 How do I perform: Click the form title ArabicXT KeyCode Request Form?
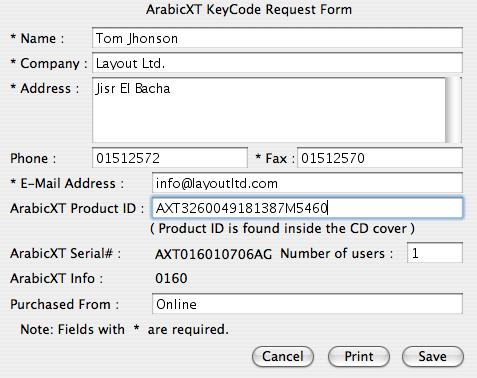tap(249, 9)
